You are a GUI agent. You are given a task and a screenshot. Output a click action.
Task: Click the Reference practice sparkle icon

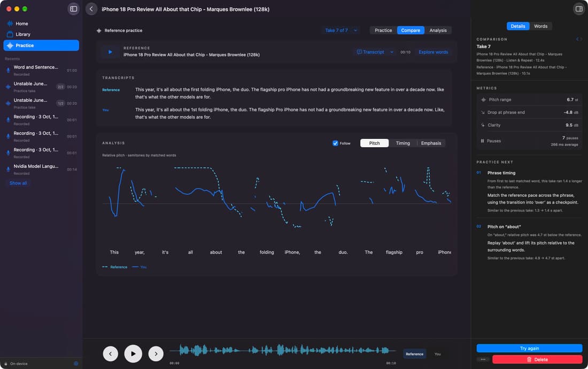coord(99,31)
